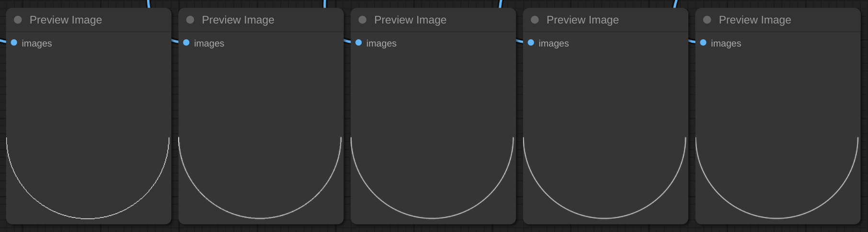Click collapse dot of the fourth Preview Image node
Image resolution: width=868 pixels, height=232 pixels.
coord(535,20)
